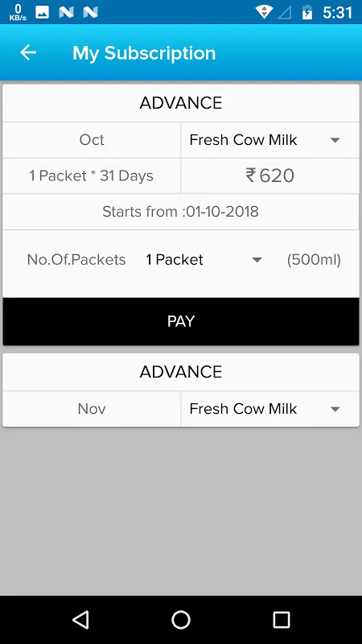
Task: Tap the image notification icon in status bar
Action: point(42,12)
